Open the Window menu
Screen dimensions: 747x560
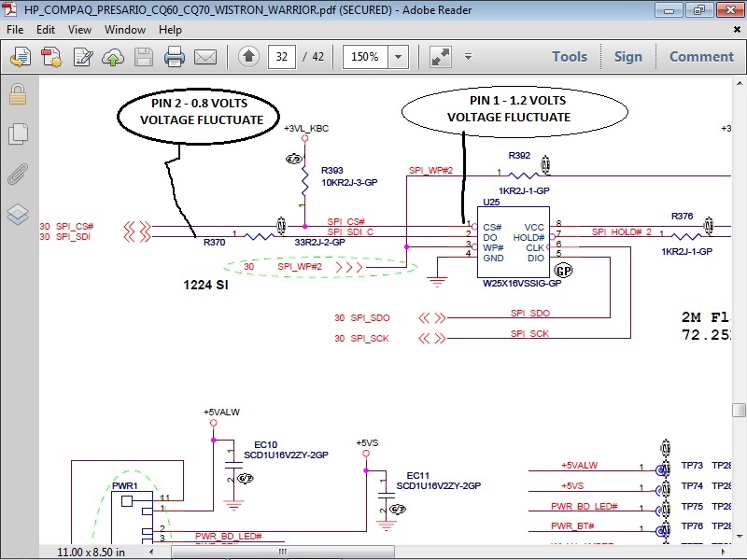point(125,30)
